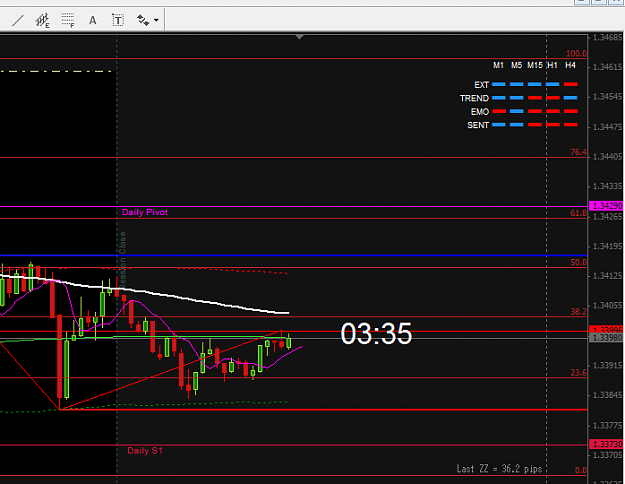Click the magenta 1.34290 price tag

pos(606,206)
